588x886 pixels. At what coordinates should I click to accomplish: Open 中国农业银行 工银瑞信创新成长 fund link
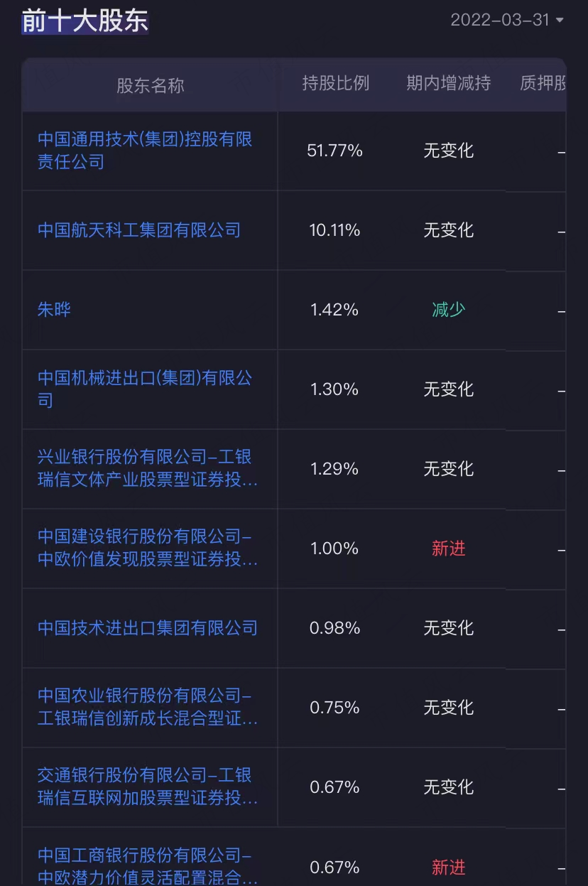[147, 707]
